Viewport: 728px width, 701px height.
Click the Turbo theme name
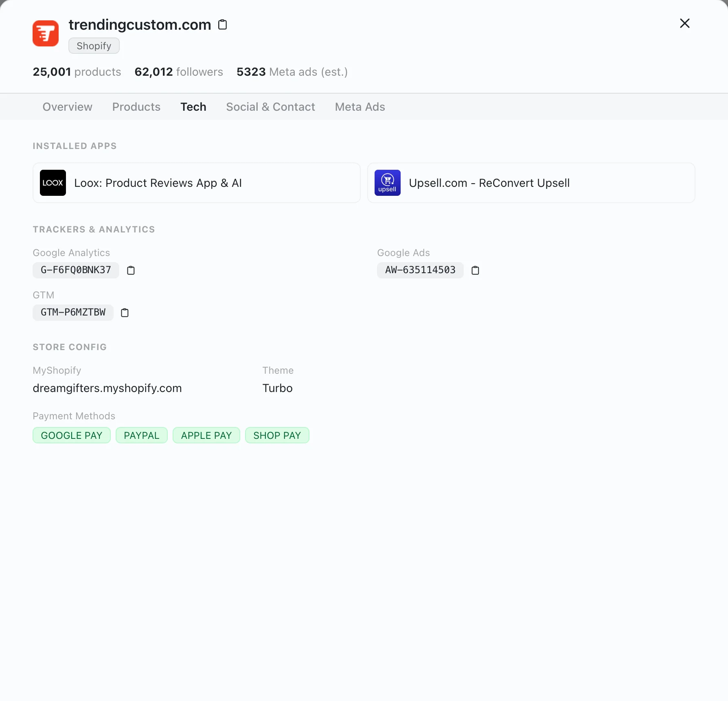pos(277,388)
